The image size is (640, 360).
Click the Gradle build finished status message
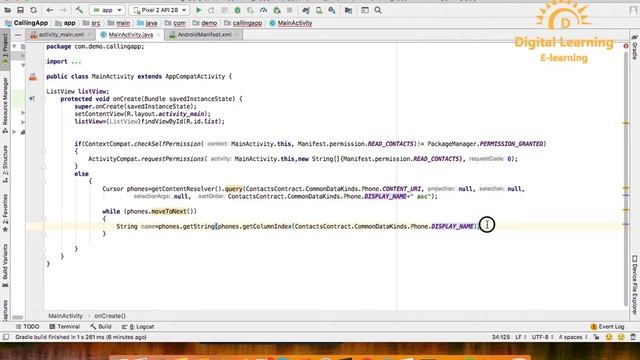click(x=81, y=337)
